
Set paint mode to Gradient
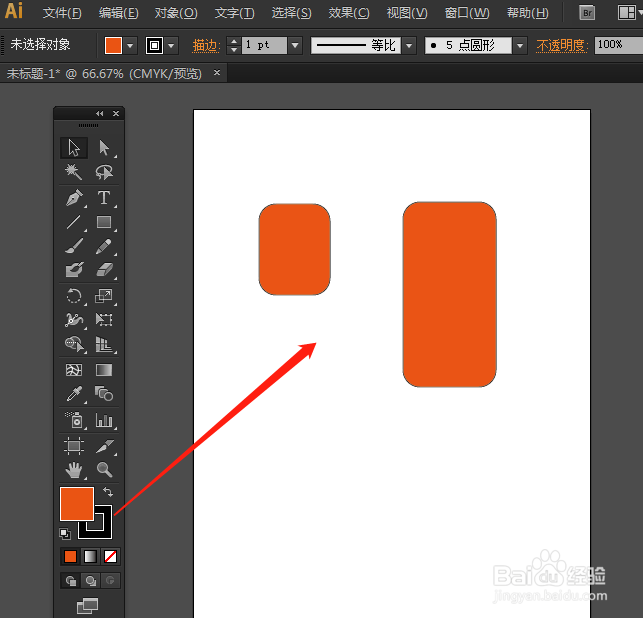pyautogui.click(x=90, y=556)
